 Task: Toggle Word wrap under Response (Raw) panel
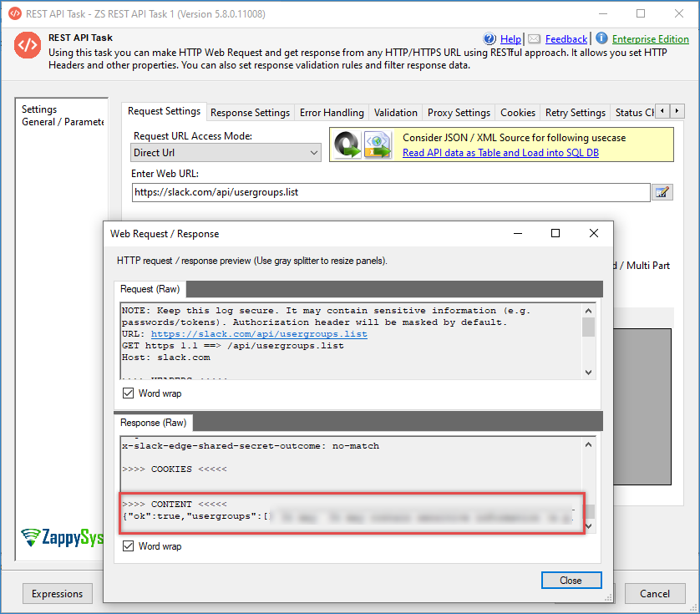(x=128, y=546)
